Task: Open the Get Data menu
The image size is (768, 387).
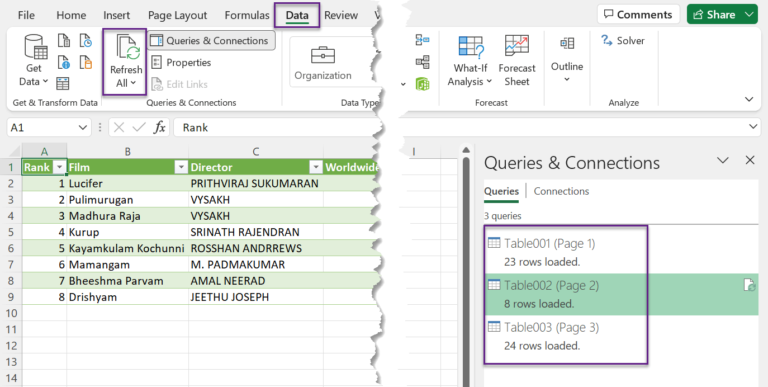Action: coord(34,61)
